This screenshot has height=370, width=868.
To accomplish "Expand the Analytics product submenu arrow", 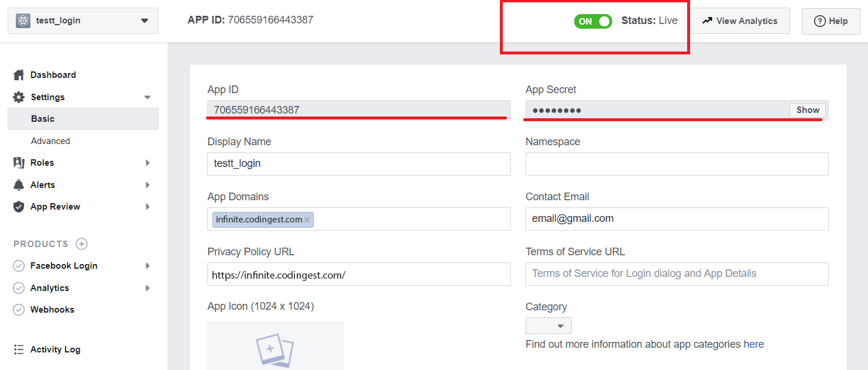I will (147, 288).
